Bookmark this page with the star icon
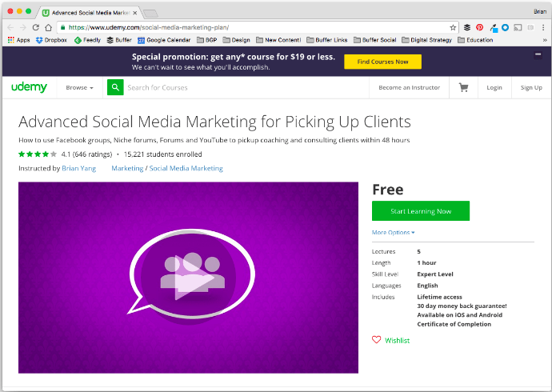552x392 pixels. [x=453, y=27]
